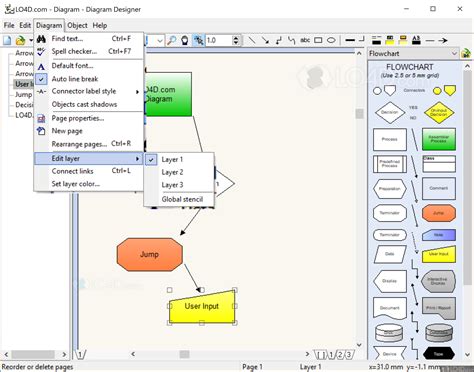Select the straight line drawing tool
Image resolution: width=474 pixels, height=372 pixels.
252,40
